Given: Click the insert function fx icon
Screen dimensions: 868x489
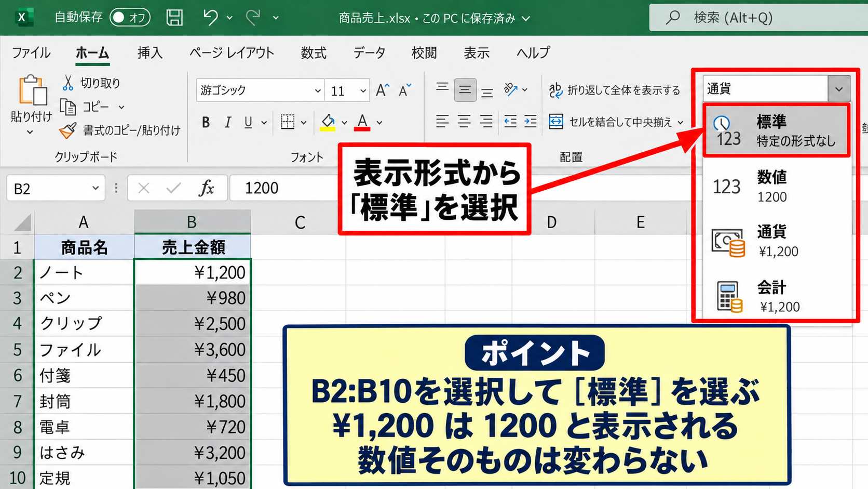Looking at the screenshot, I should point(207,188).
